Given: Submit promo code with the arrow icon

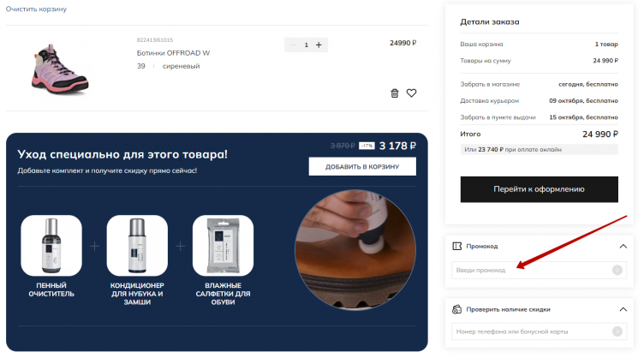Looking at the screenshot, I should (617, 270).
